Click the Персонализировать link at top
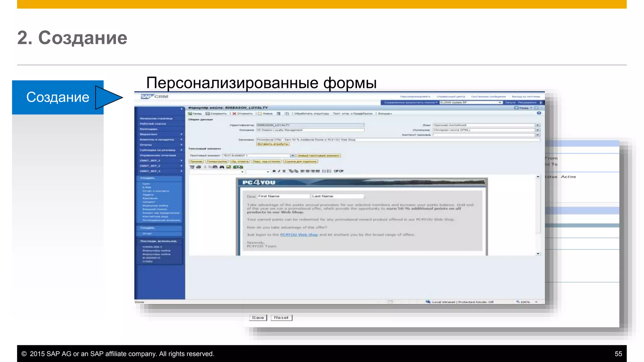The height and width of the screenshot is (362, 644). 415,96
